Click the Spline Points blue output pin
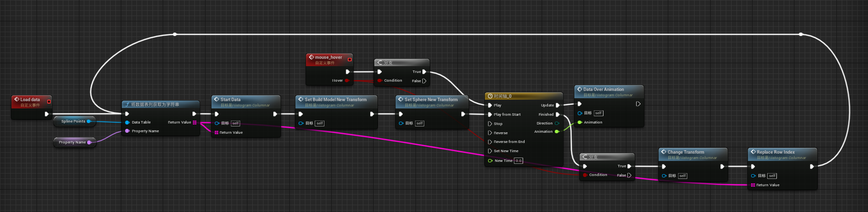The height and width of the screenshot is (212, 868). 89,121
